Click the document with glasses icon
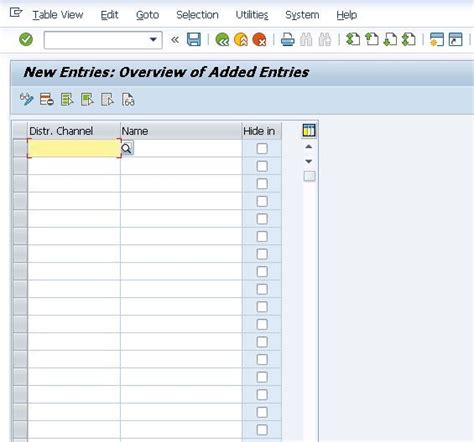This screenshot has width=474, height=442. [x=128, y=99]
